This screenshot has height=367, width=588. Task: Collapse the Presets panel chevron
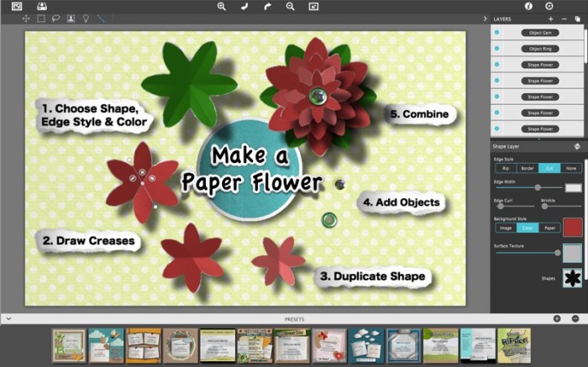coord(8,319)
